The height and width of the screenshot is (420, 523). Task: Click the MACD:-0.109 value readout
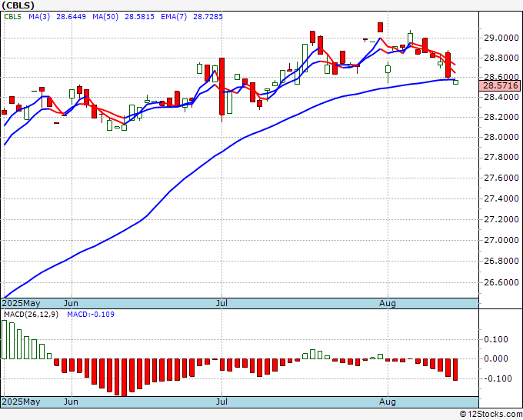[91, 315]
